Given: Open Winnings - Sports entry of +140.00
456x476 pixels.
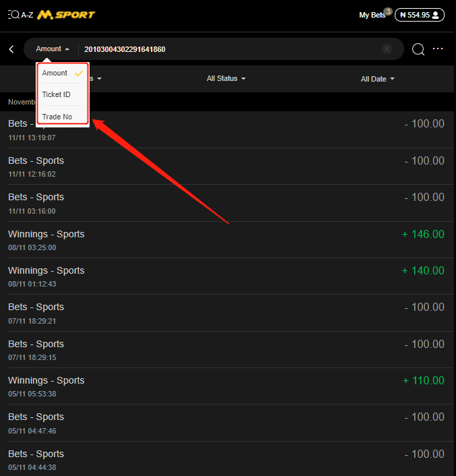Looking at the screenshot, I should (228, 276).
